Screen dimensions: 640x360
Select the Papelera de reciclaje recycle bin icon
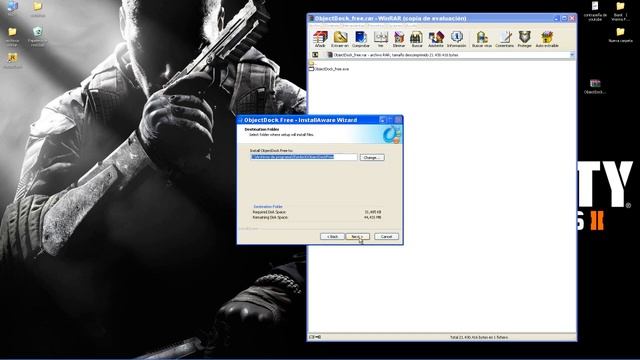pos(38,36)
